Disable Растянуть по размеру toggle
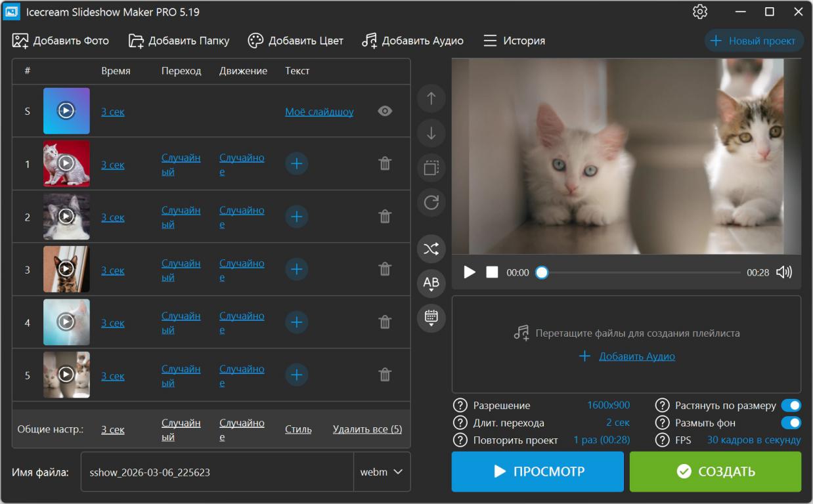The height and width of the screenshot is (504, 813). tap(791, 406)
